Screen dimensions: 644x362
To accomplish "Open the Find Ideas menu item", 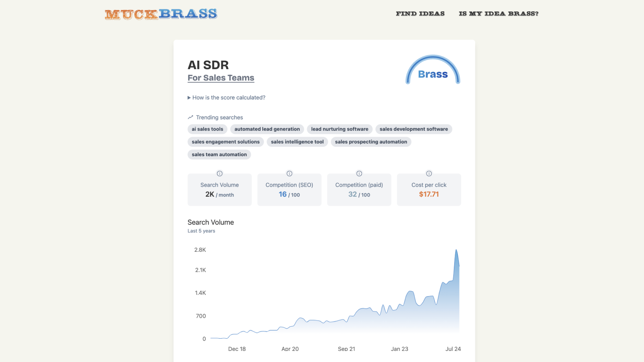I will click(x=420, y=14).
